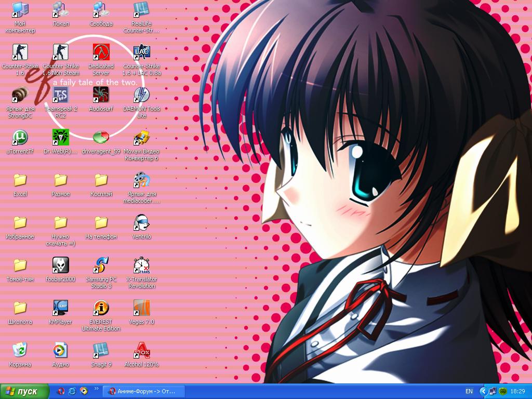Open the EN language bar selector
Screen dimensions: 532x399
[469, 391]
